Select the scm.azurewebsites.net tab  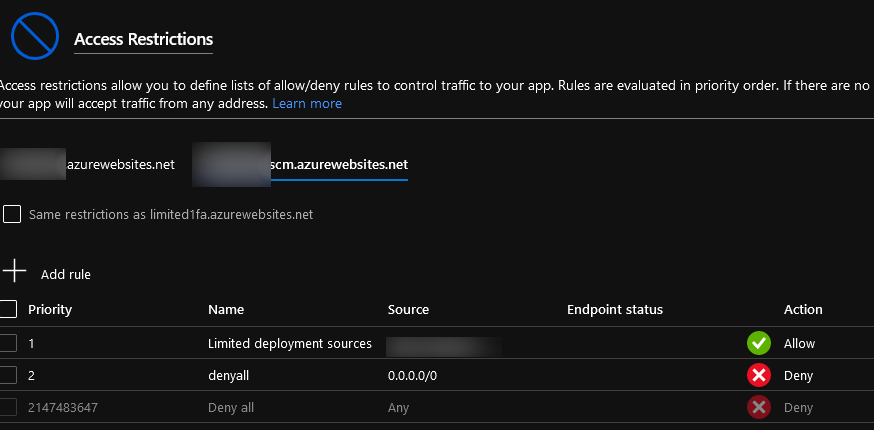337,165
